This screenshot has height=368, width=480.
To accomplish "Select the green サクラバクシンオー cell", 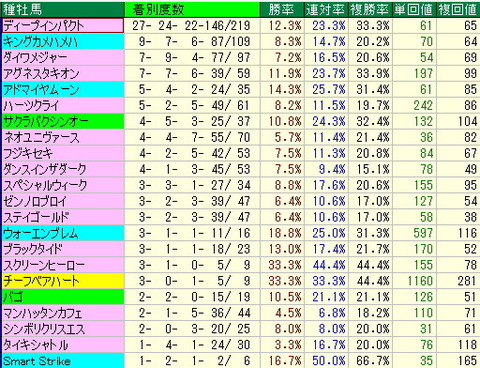I will [x=63, y=122].
